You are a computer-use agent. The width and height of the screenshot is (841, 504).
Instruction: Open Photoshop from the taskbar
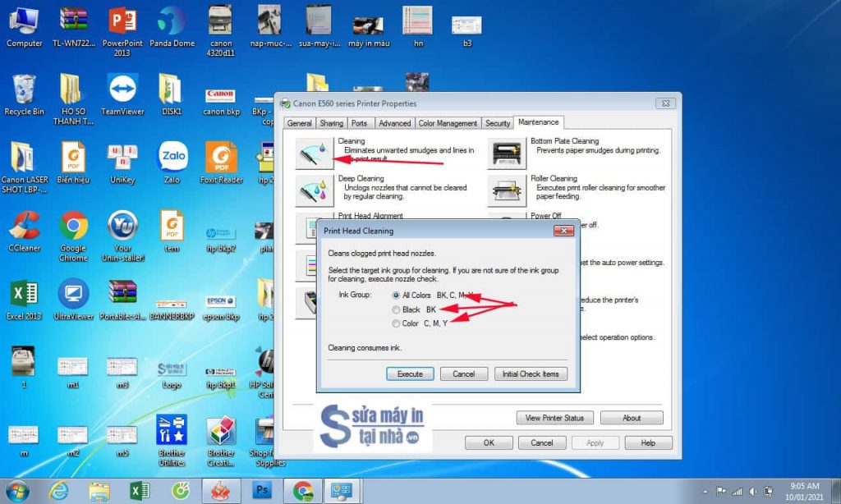tap(262, 491)
